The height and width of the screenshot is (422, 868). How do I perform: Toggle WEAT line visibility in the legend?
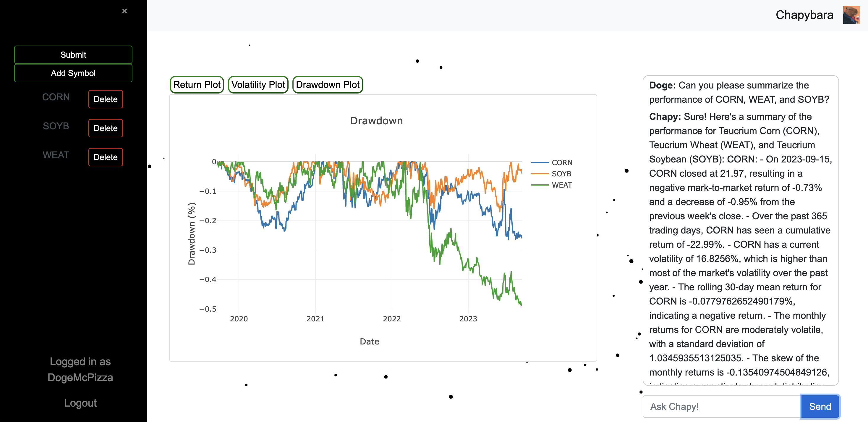[561, 185]
